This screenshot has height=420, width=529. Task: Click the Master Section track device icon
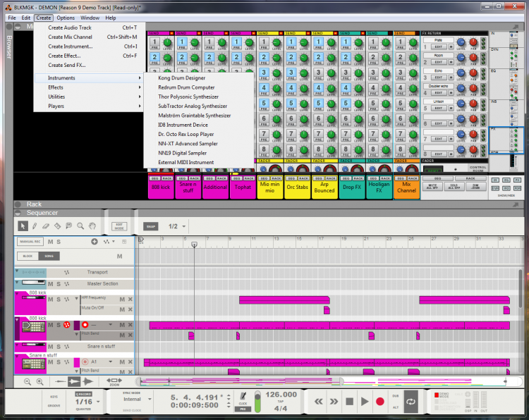[33, 283]
